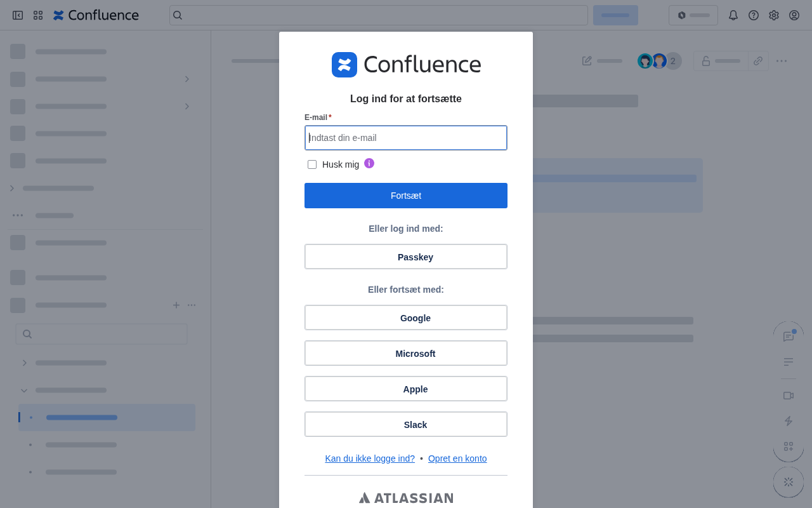Focus the E-mail input field

coord(406,138)
